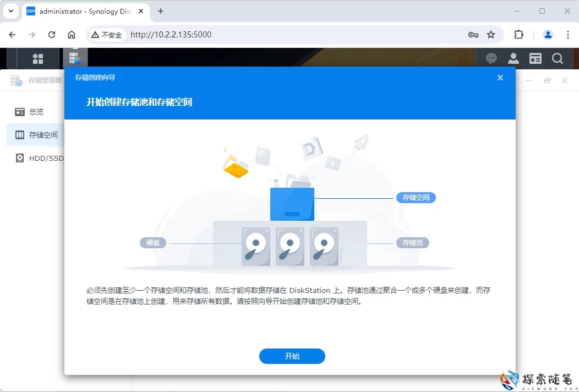Open the Chrome extensions puzzle icon
Image resolution: width=579 pixels, height=392 pixels.
pyautogui.click(x=518, y=34)
